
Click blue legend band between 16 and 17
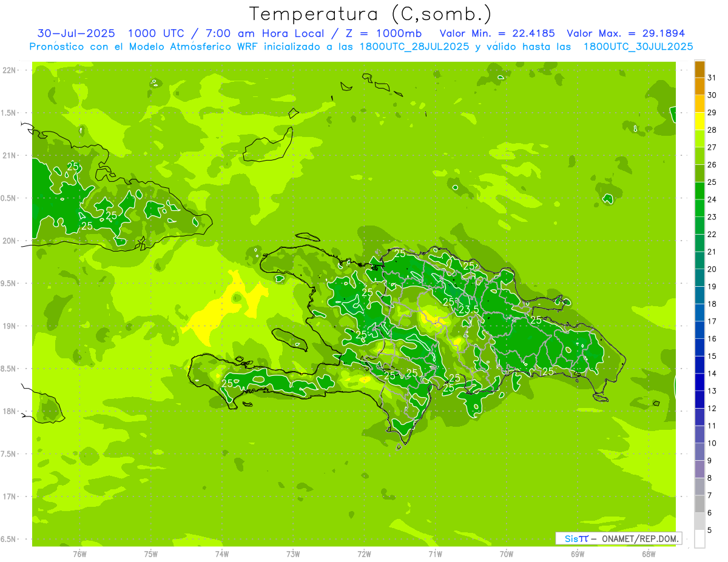[699, 330]
